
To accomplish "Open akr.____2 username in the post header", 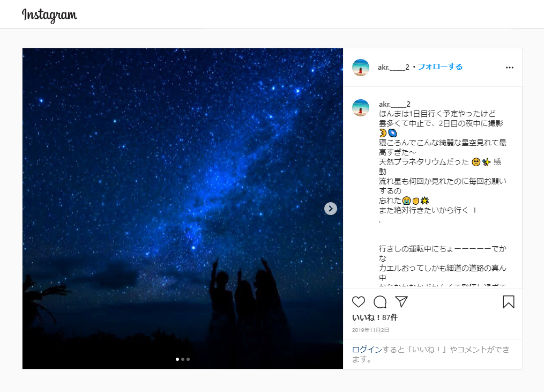I will (393, 67).
